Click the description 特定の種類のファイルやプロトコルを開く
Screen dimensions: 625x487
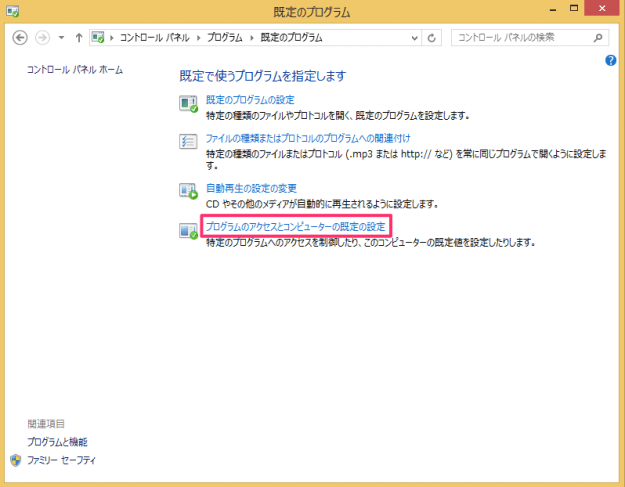pyautogui.click(x=337, y=116)
